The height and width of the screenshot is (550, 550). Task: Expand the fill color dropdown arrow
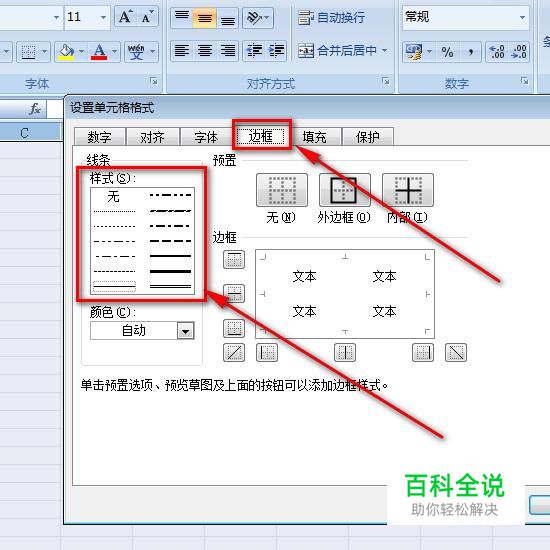point(81,52)
